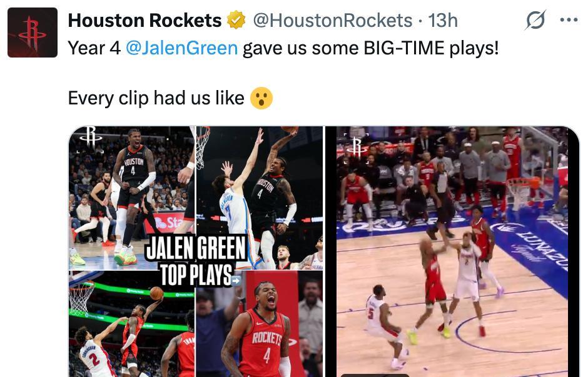Play the game clip video on the right
Viewport: 588px width, 377px height.
(452, 251)
